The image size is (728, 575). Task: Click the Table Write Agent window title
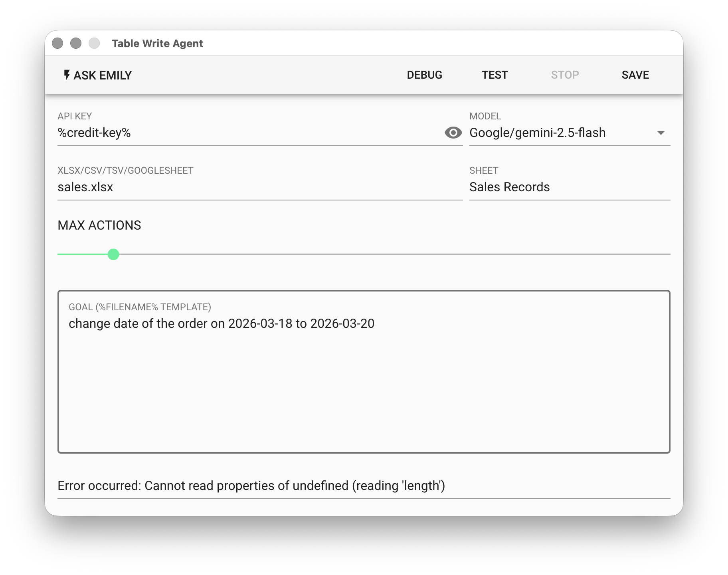(x=157, y=44)
